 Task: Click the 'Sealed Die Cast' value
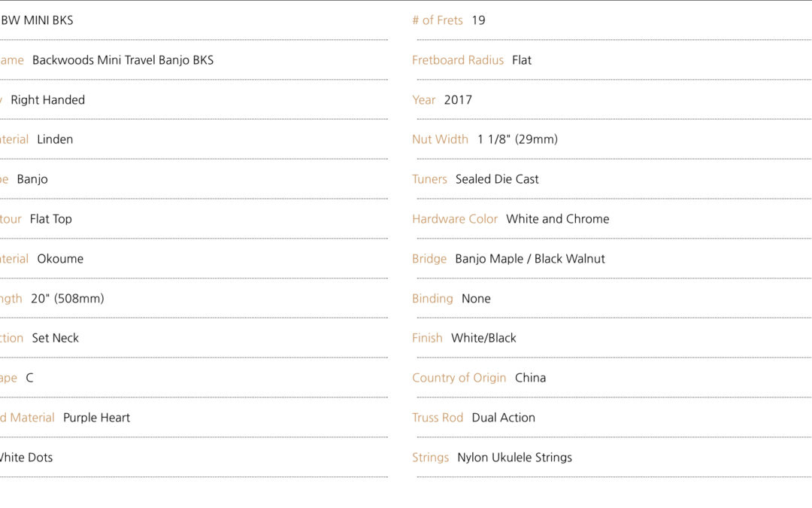tap(497, 179)
